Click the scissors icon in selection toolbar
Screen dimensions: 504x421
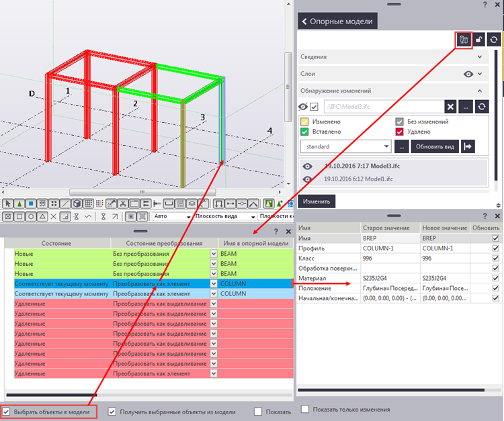click(x=124, y=203)
